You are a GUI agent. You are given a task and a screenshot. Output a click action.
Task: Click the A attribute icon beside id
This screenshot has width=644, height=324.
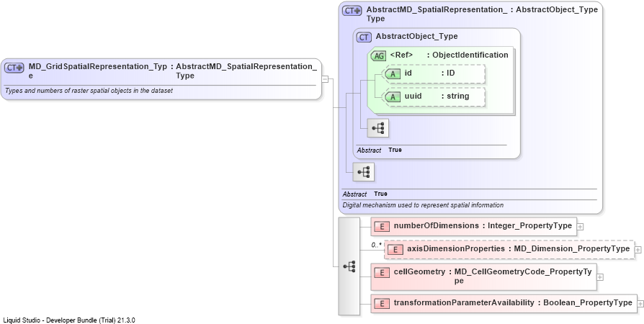393,74
